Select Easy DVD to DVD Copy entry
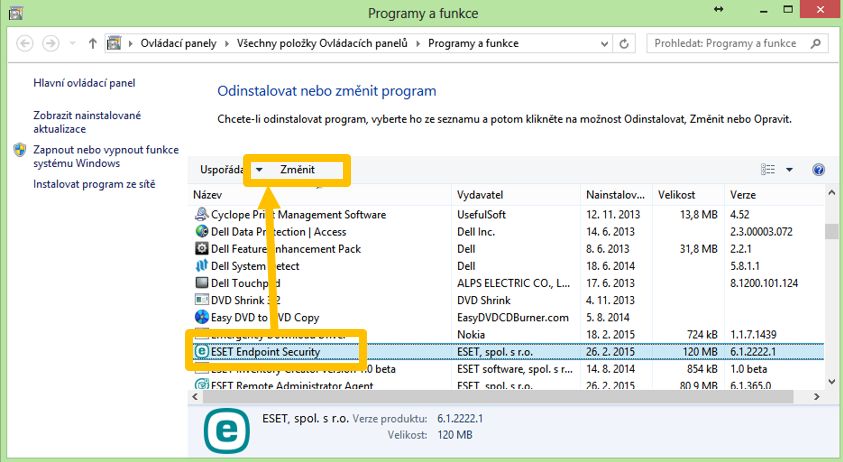 tap(265, 317)
